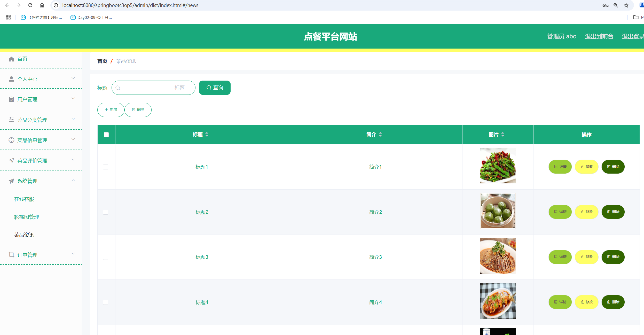Image resolution: width=644 pixels, height=335 pixels.
Task: Click the search magnifier inside the 标题 input
Action: point(118,88)
